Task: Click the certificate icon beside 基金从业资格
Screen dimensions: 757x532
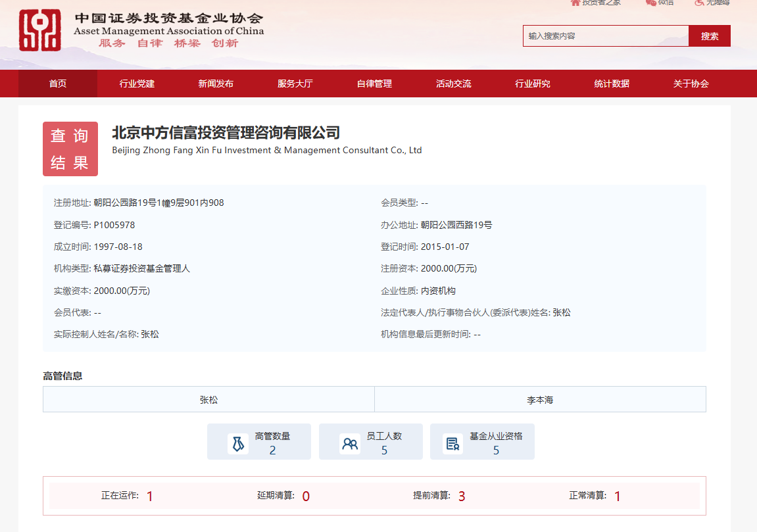Action: coord(452,444)
